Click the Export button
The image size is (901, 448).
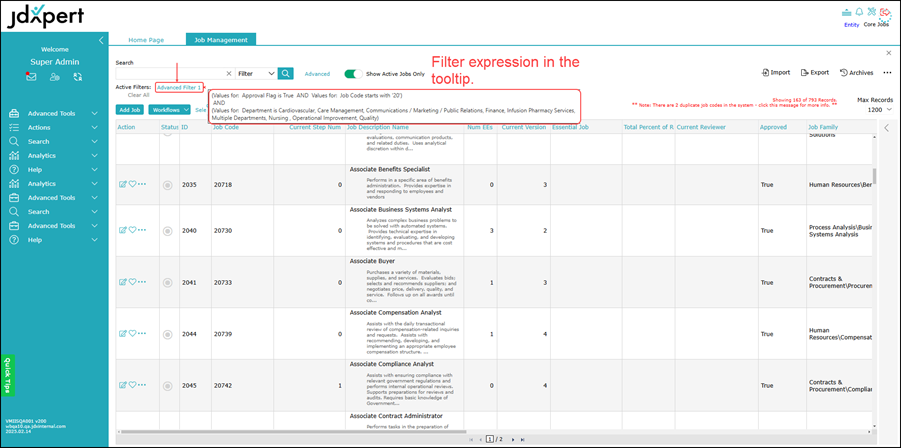pyautogui.click(x=815, y=73)
